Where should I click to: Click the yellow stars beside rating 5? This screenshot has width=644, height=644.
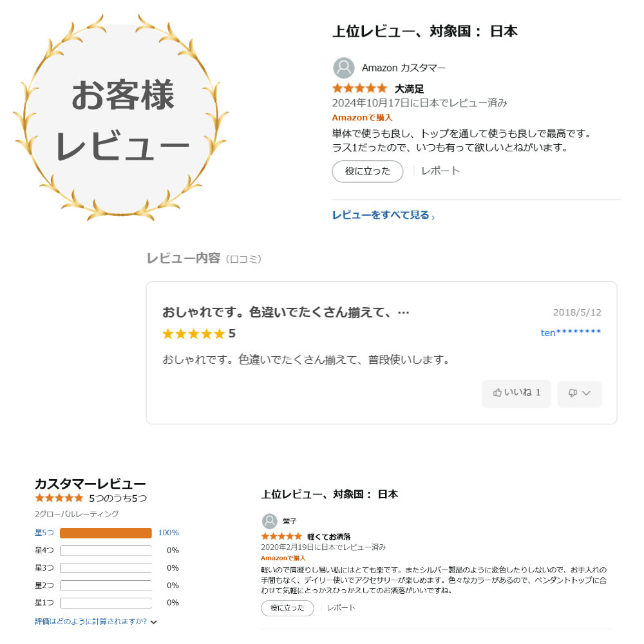pyautogui.click(x=194, y=334)
